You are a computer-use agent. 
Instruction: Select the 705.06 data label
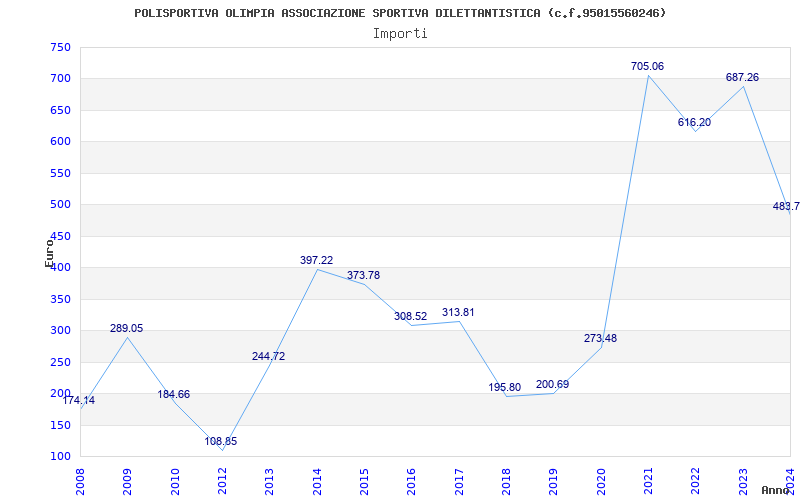click(x=647, y=66)
